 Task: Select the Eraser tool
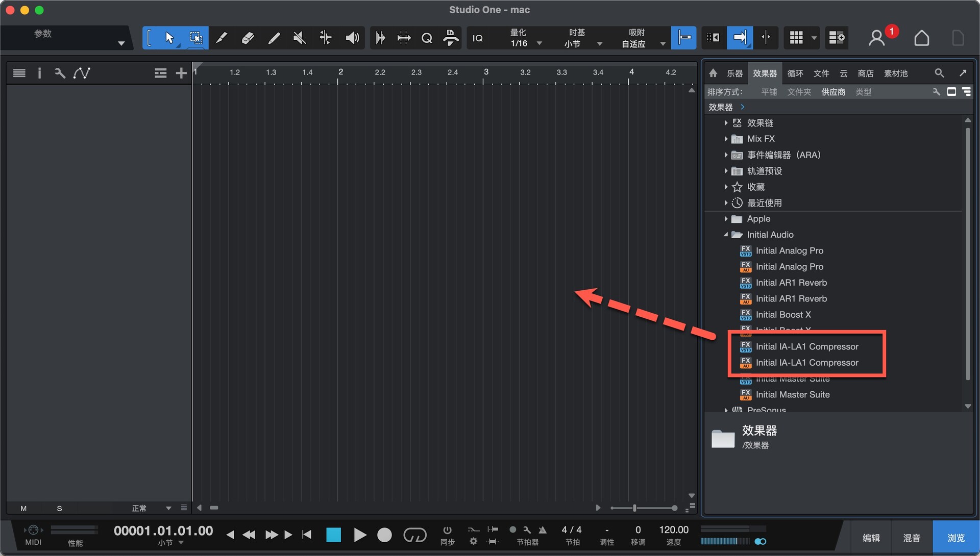point(248,38)
